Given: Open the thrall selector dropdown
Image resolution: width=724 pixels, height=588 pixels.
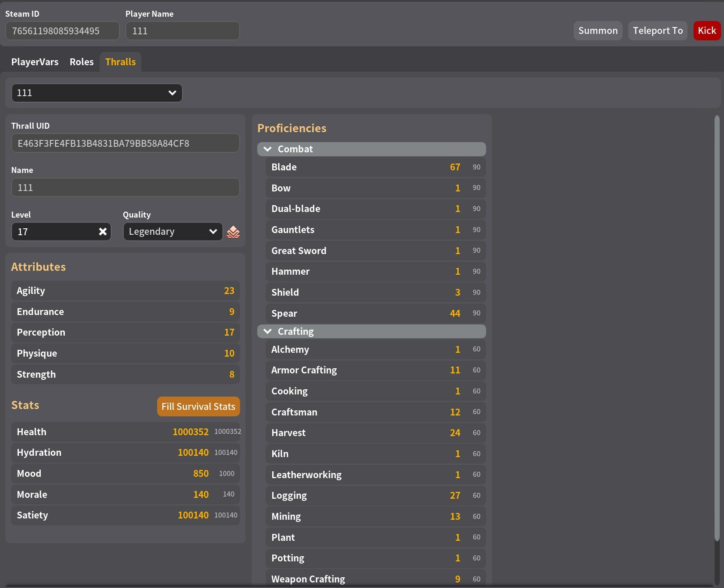Looking at the screenshot, I should (97, 93).
